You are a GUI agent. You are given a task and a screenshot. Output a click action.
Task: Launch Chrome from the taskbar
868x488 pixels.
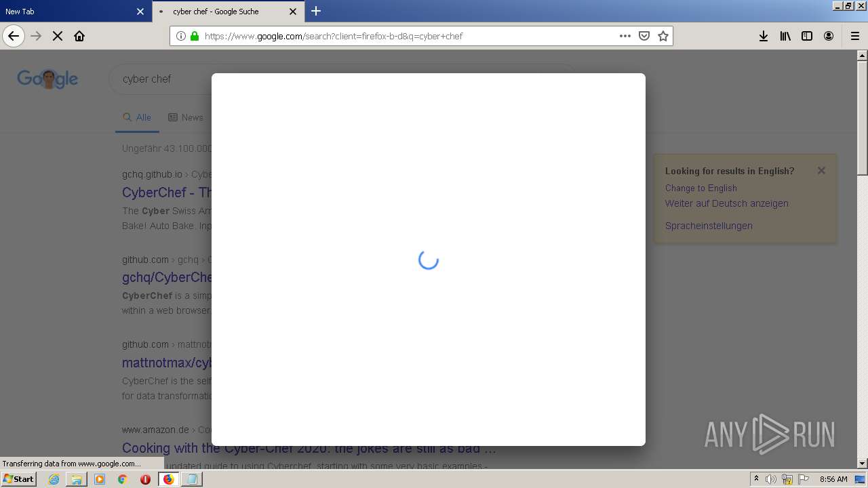pos(123,479)
